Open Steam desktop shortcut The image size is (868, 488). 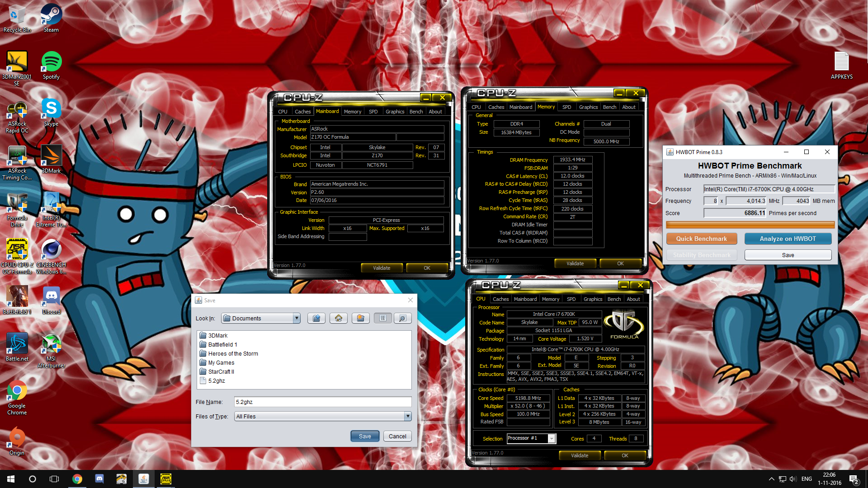[51, 18]
